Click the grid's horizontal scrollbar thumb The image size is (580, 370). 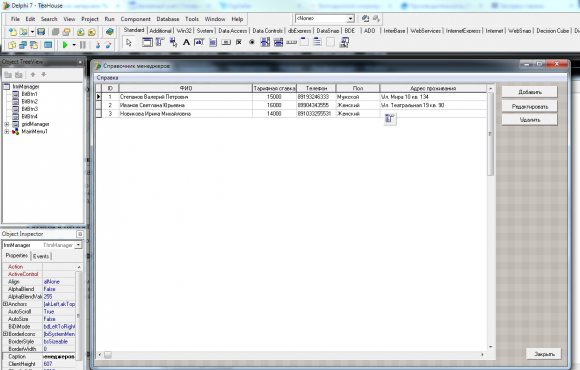(108, 355)
